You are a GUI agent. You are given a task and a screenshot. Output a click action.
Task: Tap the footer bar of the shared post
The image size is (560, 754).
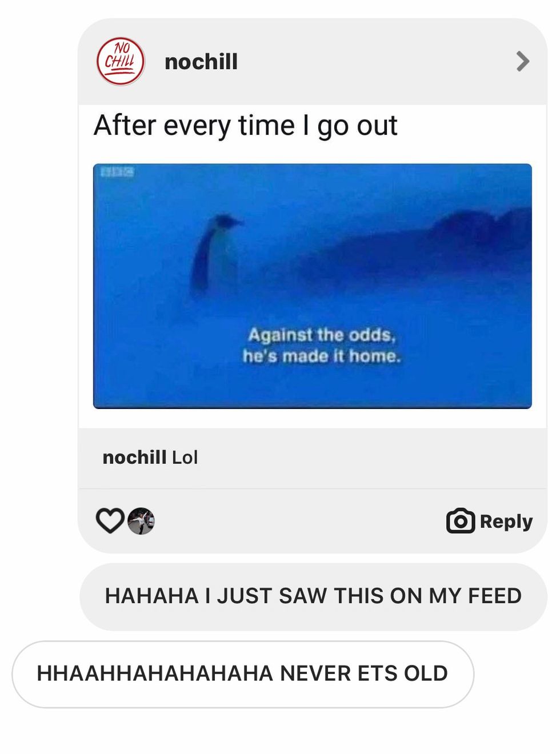313,521
